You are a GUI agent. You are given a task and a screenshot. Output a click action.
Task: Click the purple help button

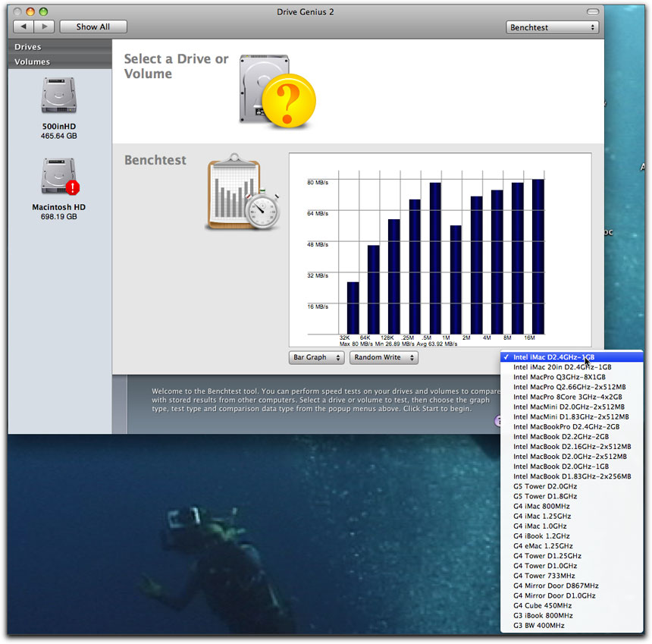(x=497, y=420)
